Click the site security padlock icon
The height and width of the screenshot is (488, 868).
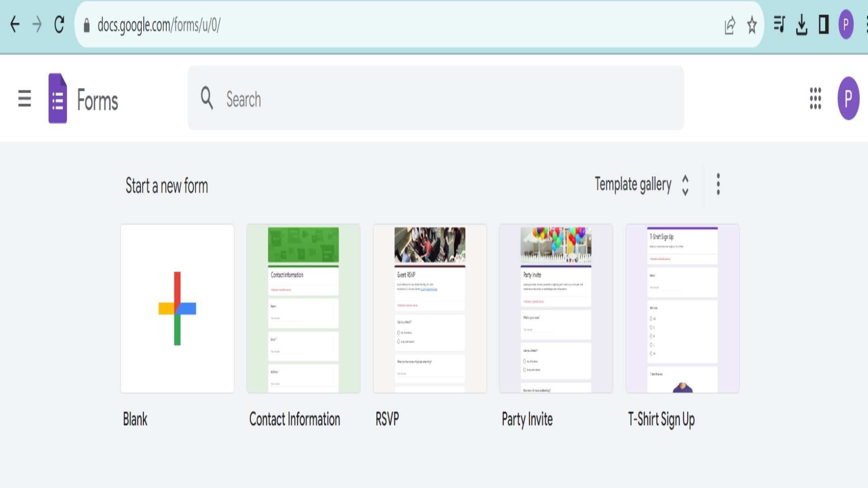pyautogui.click(x=86, y=26)
